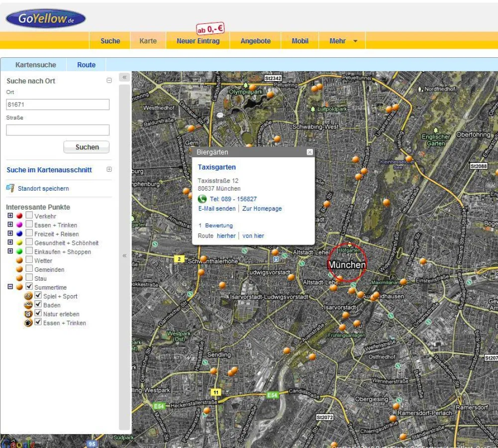Uncheck the Summertime checkbox

[x=29, y=287]
